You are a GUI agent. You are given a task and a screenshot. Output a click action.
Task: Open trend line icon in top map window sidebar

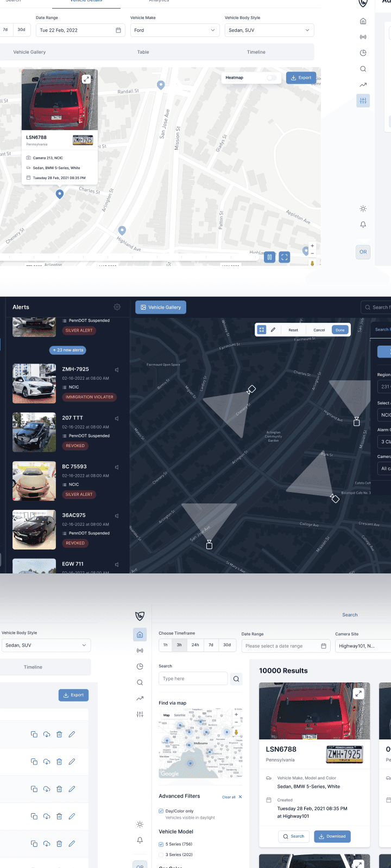click(363, 85)
